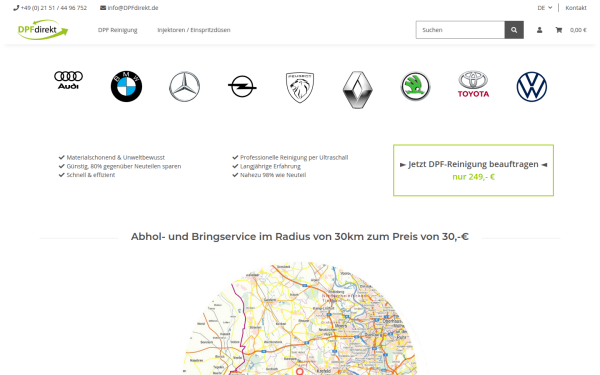The image size is (600, 375).
Task: Click the phone icon in top bar
Action: (16, 8)
